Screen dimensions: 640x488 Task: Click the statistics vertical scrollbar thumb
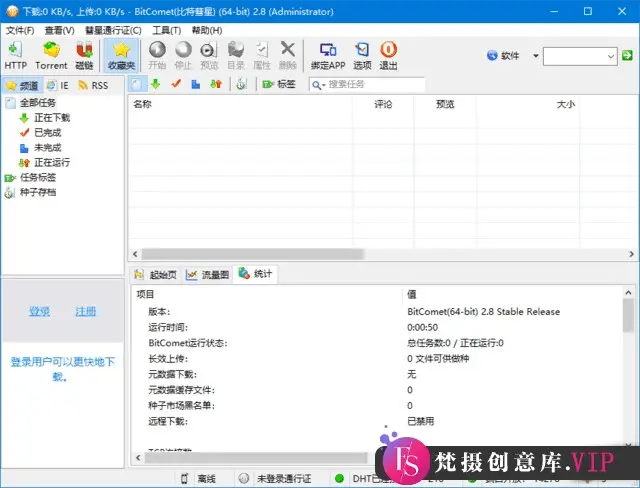[628, 315]
